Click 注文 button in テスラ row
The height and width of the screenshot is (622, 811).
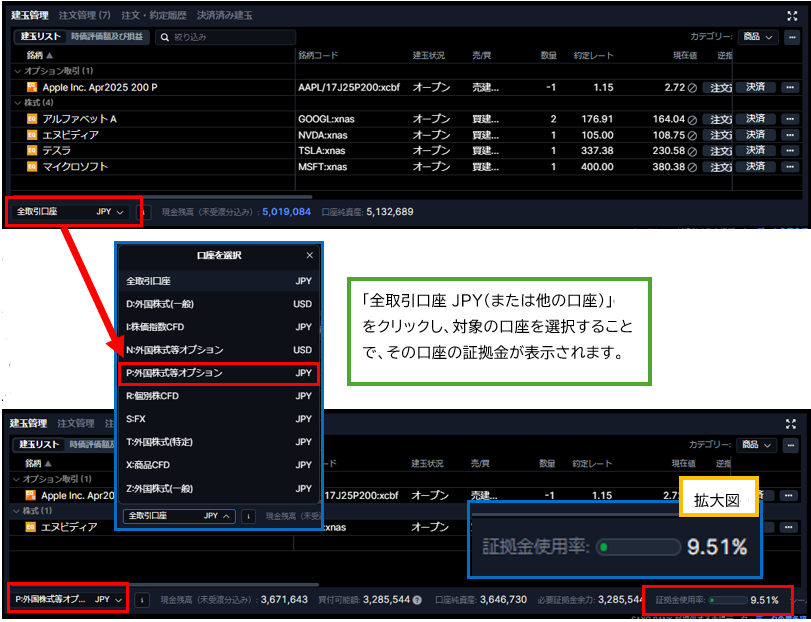[717, 151]
